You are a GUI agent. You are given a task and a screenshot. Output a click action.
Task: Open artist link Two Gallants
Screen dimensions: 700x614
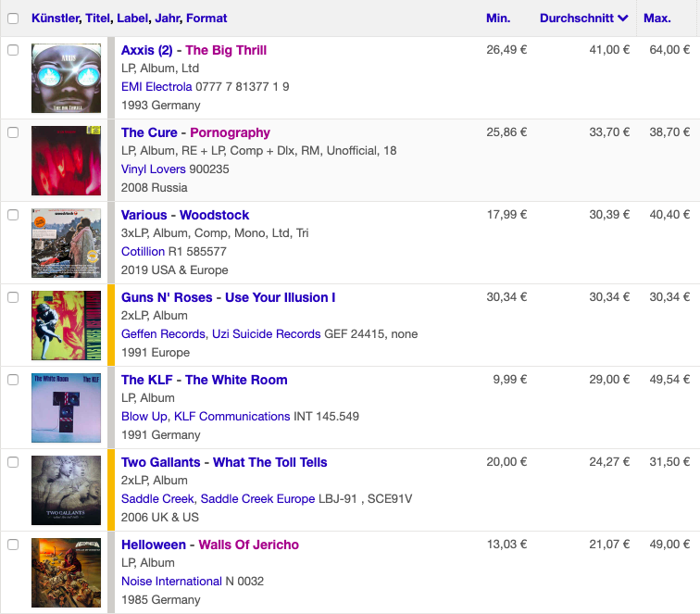[161, 462]
